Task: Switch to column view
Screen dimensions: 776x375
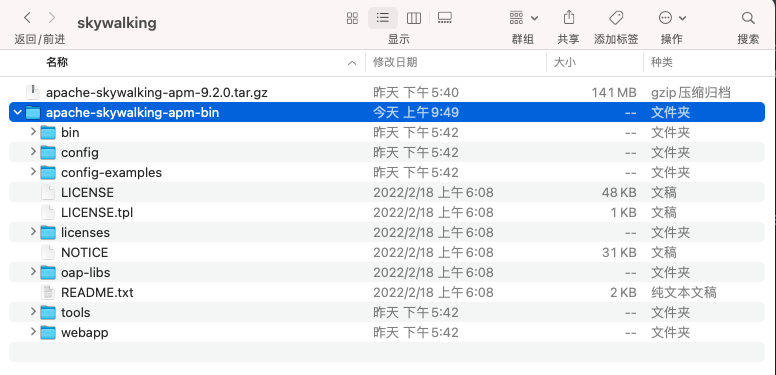Action: coord(413,18)
